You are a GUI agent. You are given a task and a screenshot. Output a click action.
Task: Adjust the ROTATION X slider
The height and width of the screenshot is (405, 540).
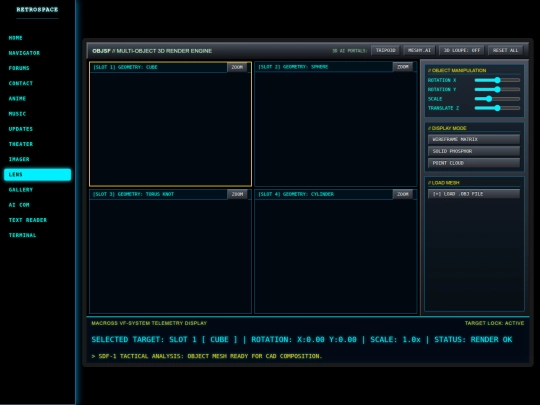coord(497,80)
